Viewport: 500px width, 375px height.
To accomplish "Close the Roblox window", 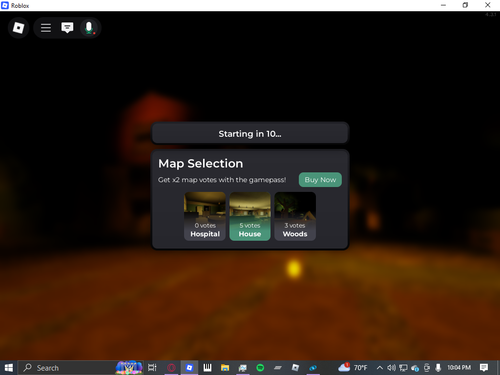I will point(488,5).
